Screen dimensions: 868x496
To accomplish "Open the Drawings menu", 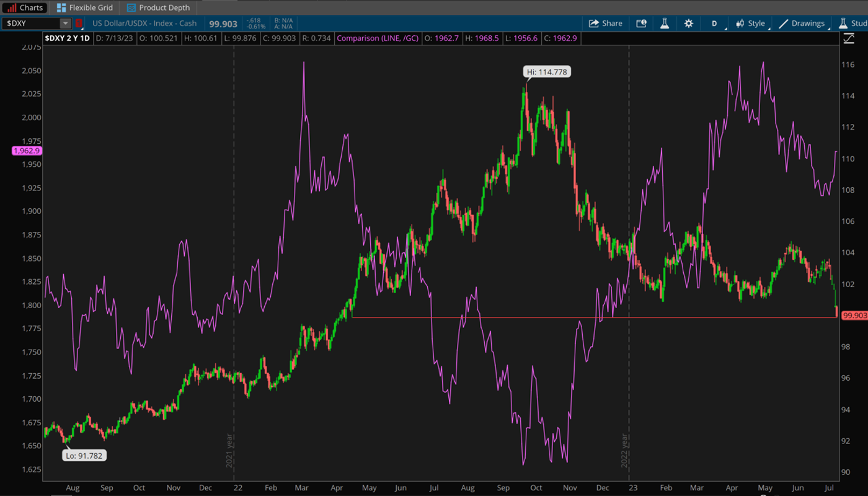I will tap(802, 24).
